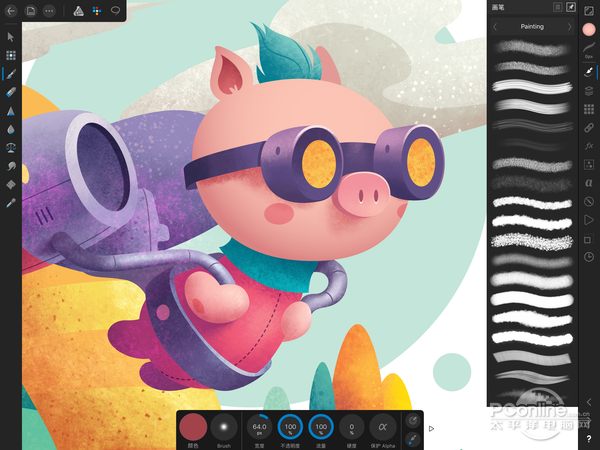This screenshot has height=450, width=600.
Task: Open the document menu icon
Action: click(31, 11)
